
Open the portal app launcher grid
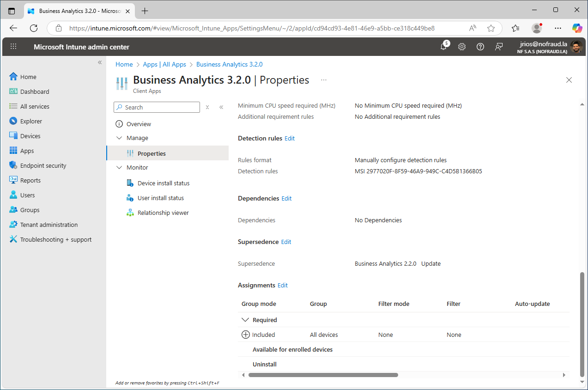(13, 47)
